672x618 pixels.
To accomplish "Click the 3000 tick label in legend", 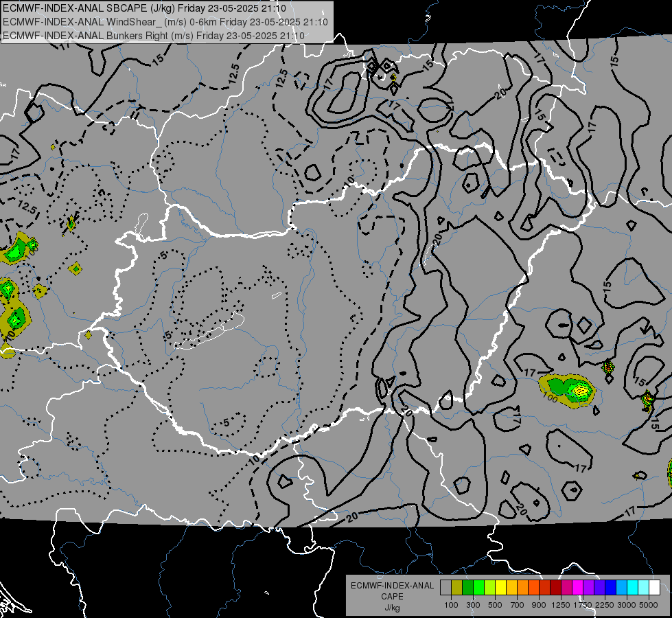I will (x=627, y=605).
